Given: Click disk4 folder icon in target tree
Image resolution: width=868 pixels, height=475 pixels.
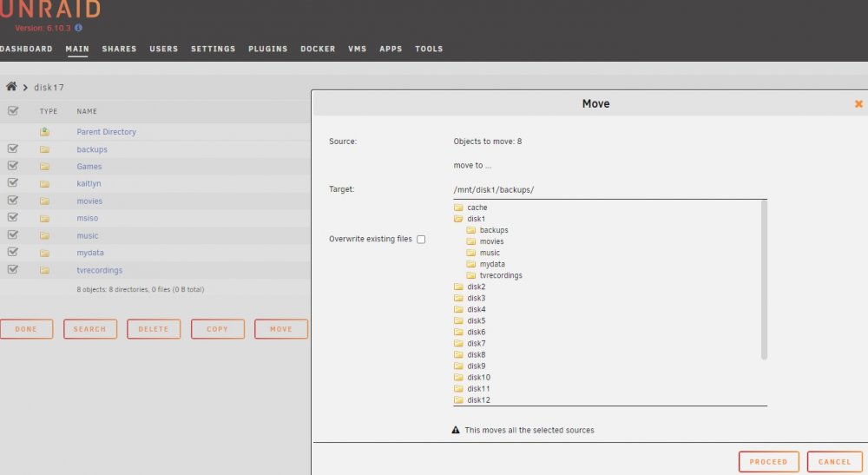Looking at the screenshot, I should (458, 309).
